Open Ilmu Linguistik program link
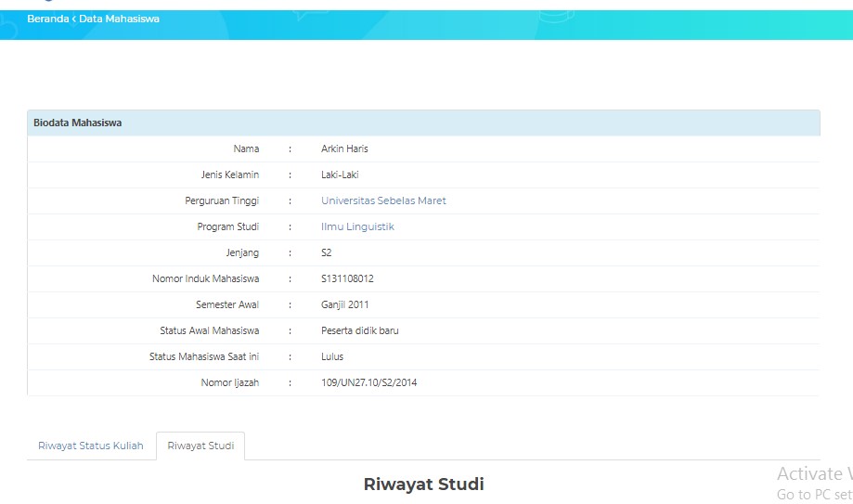Image resolution: width=853 pixels, height=504 pixels. pyautogui.click(x=357, y=226)
